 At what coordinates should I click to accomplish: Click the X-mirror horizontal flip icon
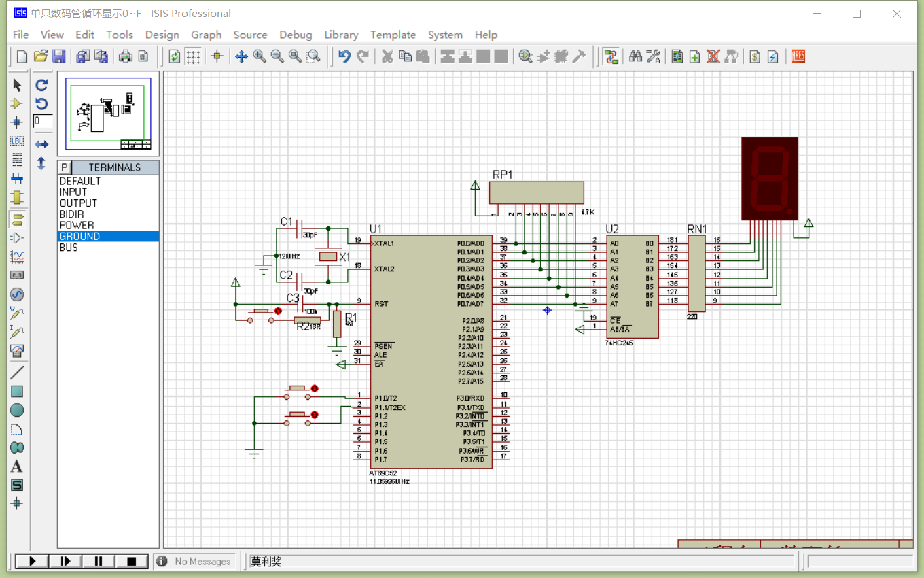41,144
